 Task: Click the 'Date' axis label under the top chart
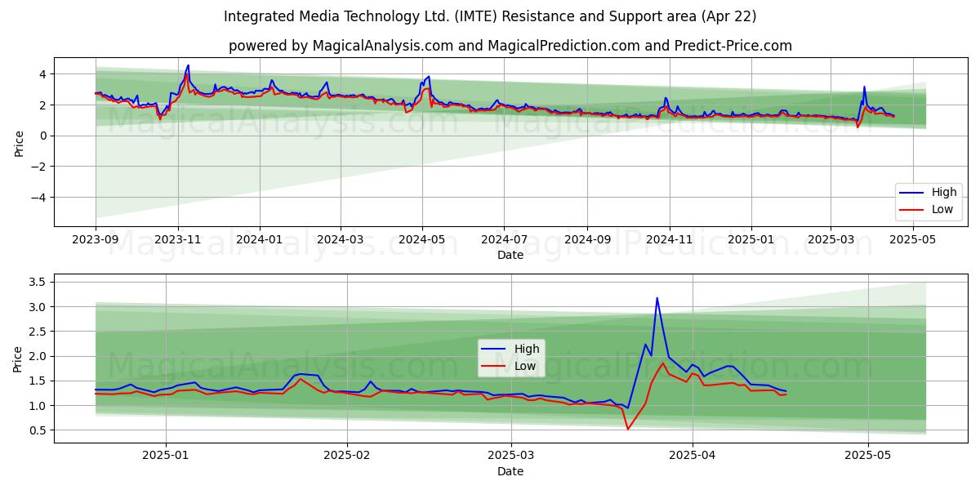click(510, 256)
